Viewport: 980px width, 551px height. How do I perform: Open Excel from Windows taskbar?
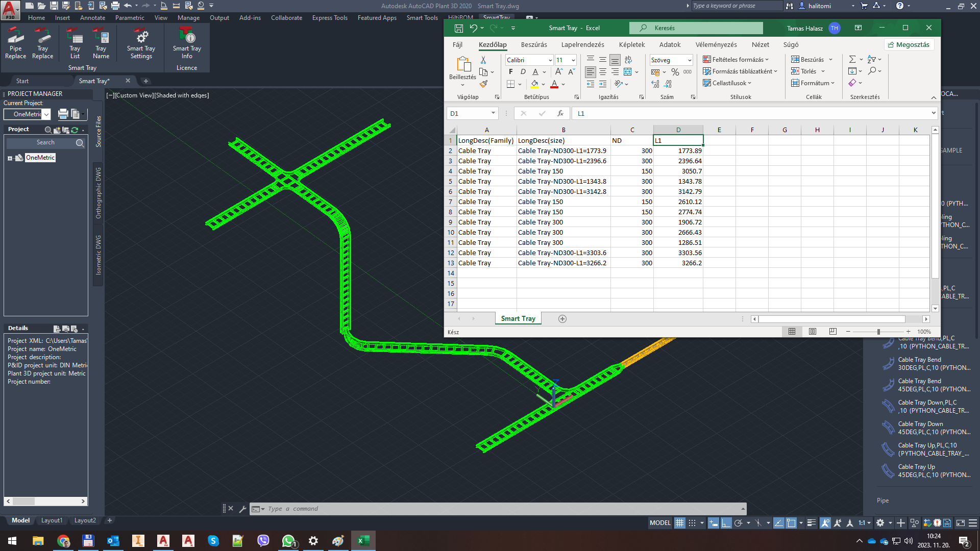click(363, 541)
